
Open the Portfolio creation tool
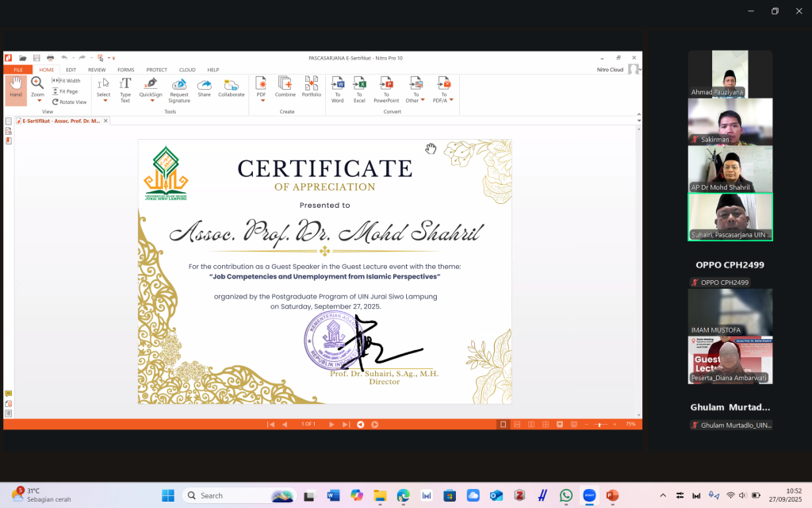click(x=312, y=88)
